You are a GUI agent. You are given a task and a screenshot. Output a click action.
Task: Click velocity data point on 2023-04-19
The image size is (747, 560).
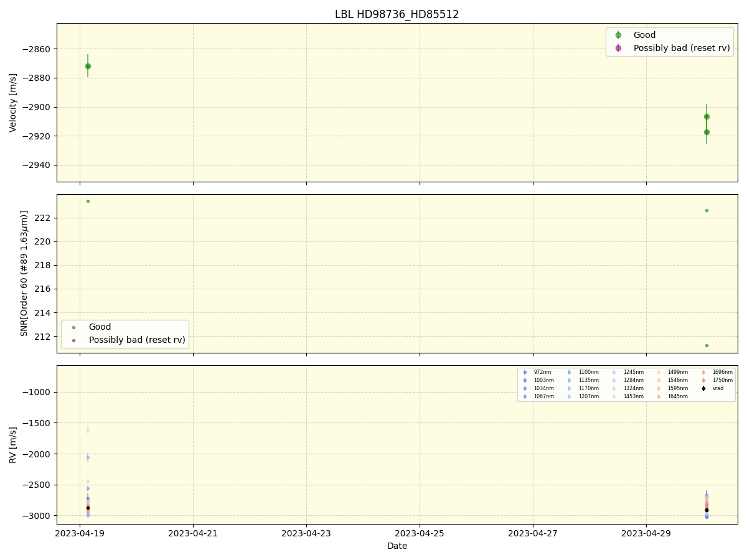click(x=88, y=66)
